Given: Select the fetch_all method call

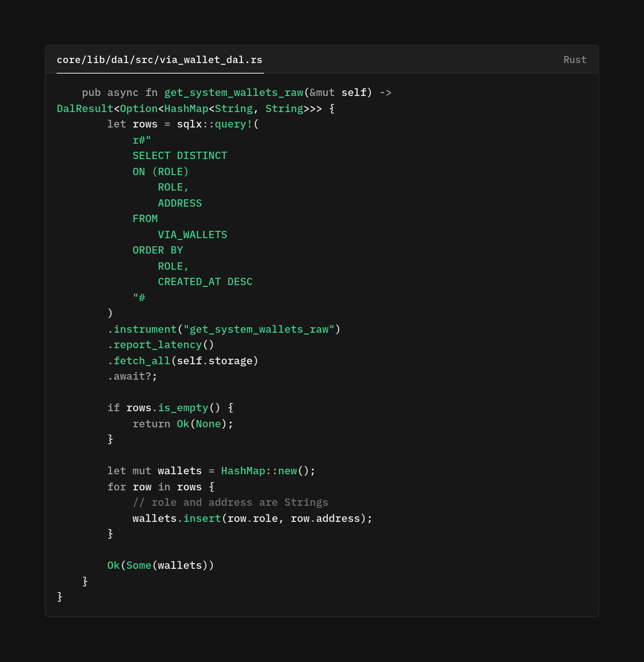Looking at the screenshot, I should 141,360.
